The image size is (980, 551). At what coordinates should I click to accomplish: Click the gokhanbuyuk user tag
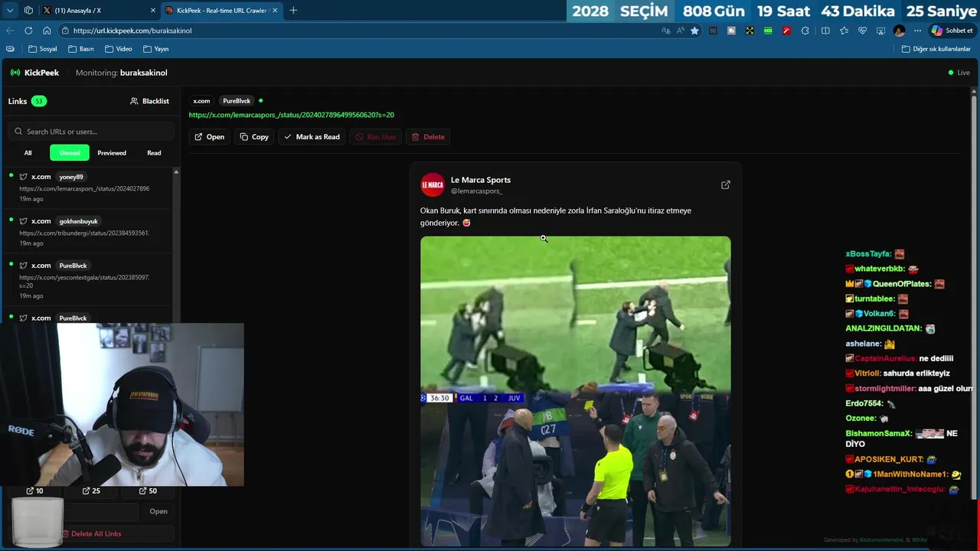78,221
